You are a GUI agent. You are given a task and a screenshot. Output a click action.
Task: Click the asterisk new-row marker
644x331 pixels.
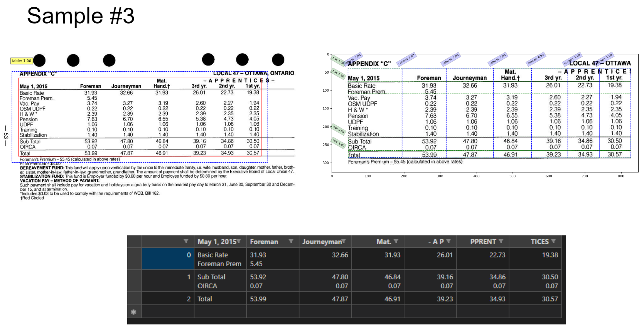click(x=134, y=312)
